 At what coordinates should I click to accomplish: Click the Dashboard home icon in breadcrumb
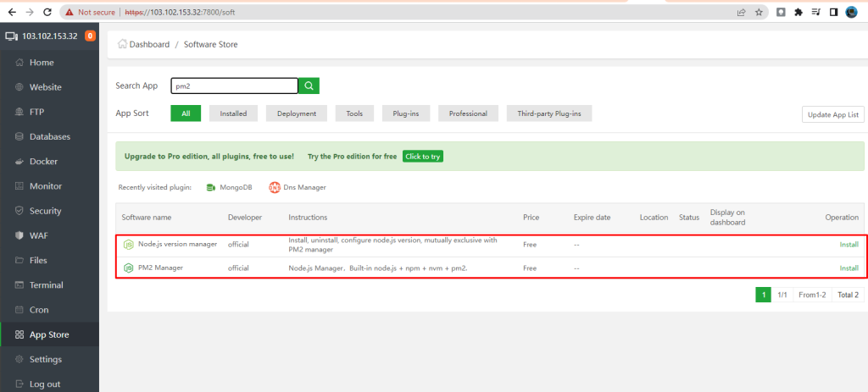[x=122, y=44]
